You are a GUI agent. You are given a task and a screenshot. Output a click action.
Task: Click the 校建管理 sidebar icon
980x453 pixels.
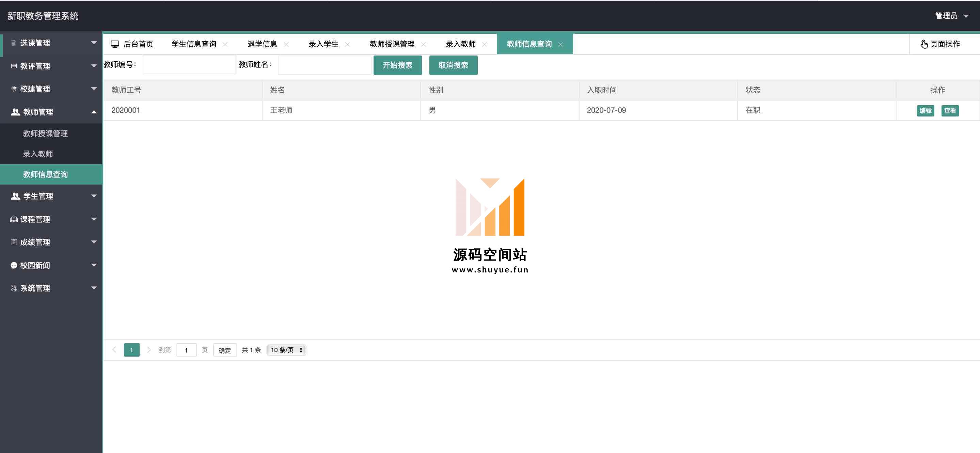14,89
